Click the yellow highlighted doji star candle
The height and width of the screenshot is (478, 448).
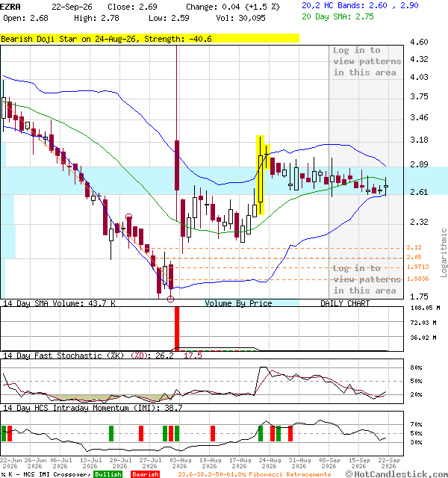tap(267, 156)
